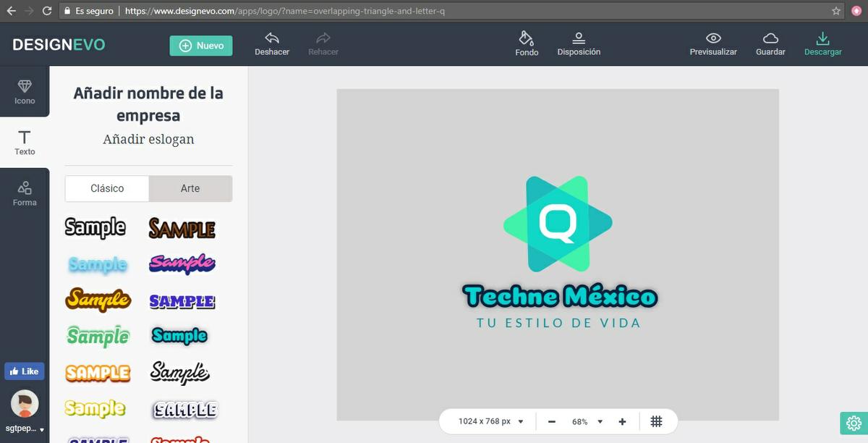Click the Deshacer undo icon
868x443 pixels.
click(272, 38)
